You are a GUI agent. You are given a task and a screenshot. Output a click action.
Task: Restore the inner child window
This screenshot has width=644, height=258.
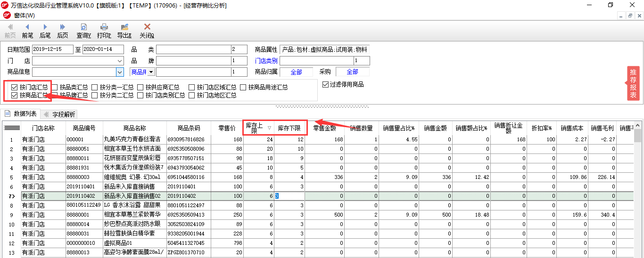(x=630, y=16)
